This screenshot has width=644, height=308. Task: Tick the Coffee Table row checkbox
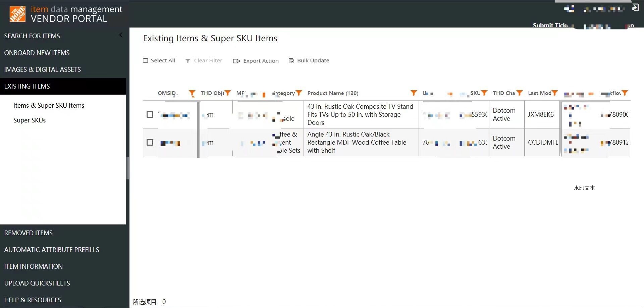click(x=150, y=142)
